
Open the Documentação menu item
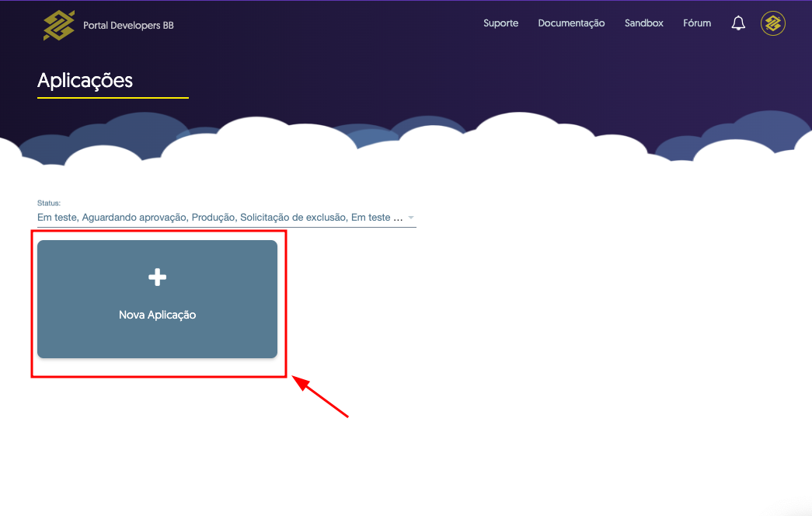571,23
